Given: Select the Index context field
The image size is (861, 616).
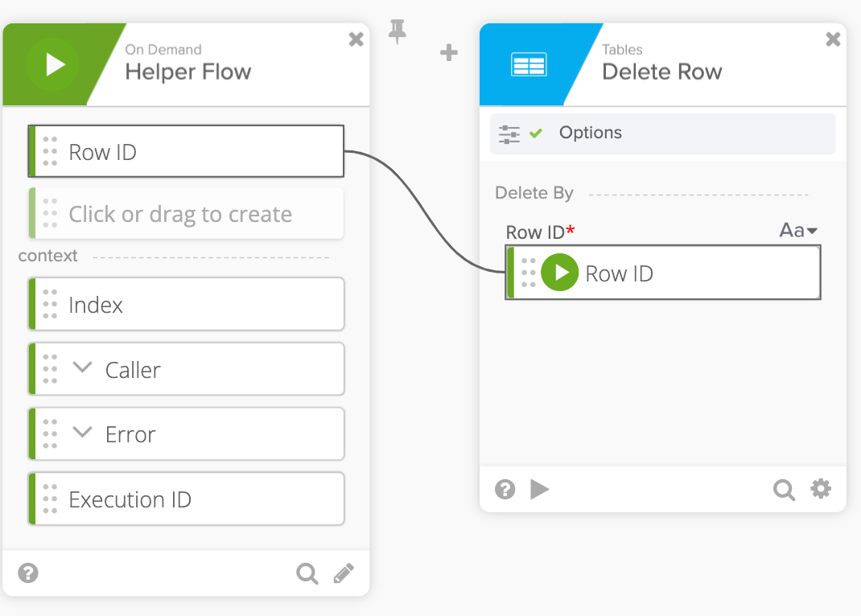Looking at the screenshot, I should [x=186, y=304].
